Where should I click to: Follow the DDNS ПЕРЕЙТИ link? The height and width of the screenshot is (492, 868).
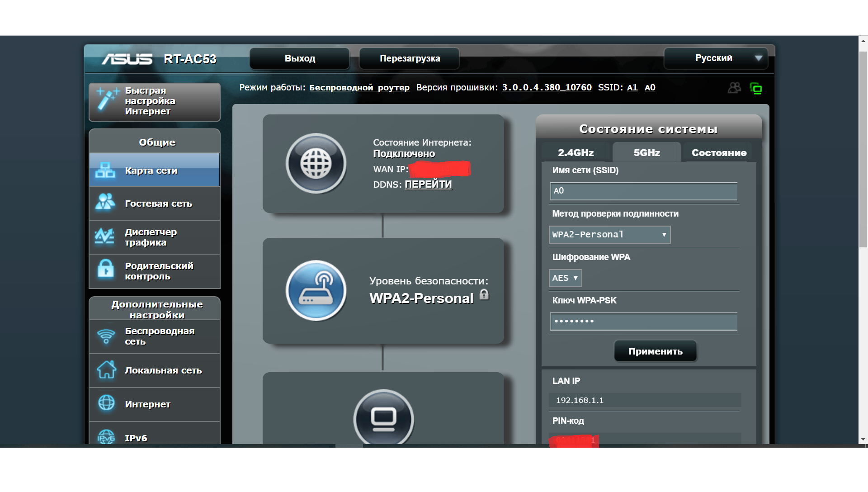428,184
